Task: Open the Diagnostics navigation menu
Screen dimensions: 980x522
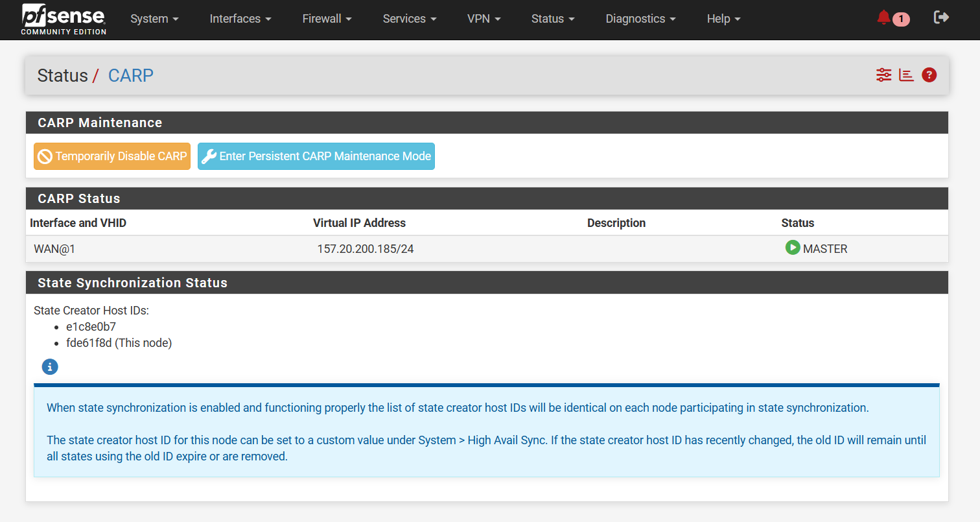Action: [x=640, y=19]
